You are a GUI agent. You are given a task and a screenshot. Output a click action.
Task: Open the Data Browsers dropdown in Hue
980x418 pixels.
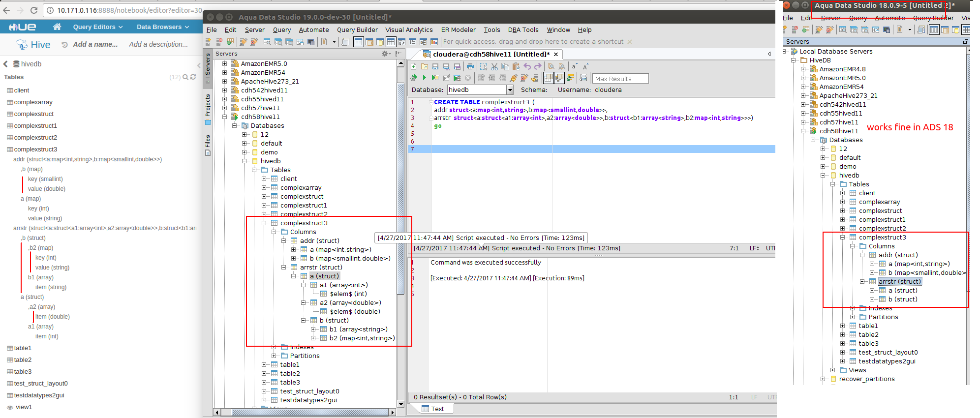tap(163, 27)
